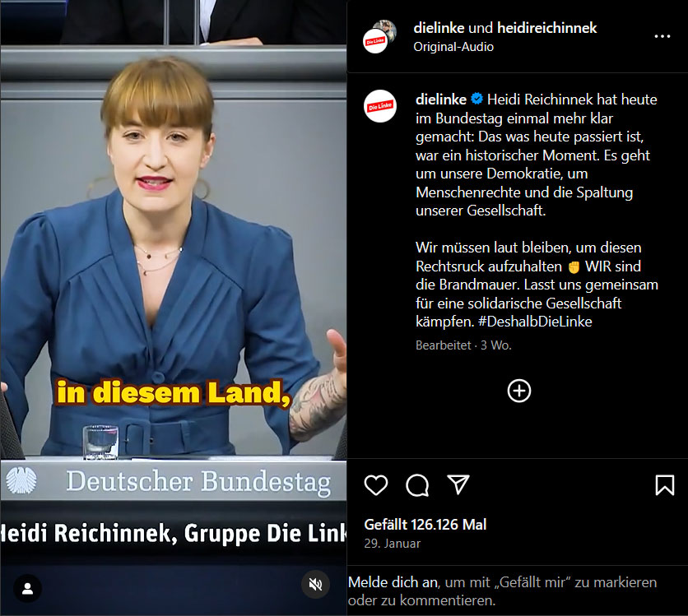Show tagged people via the person icon
The image size is (688, 616).
pyautogui.click(x=28, y=588)
